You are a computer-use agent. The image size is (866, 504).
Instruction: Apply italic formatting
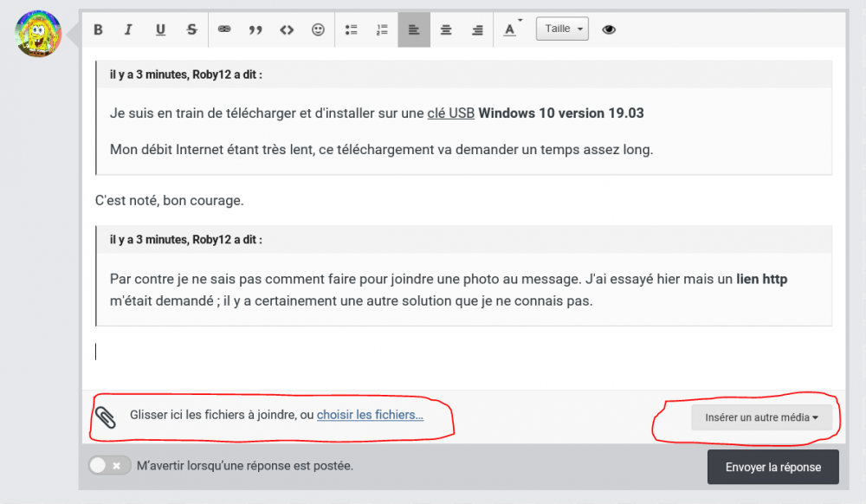point(128,29)
